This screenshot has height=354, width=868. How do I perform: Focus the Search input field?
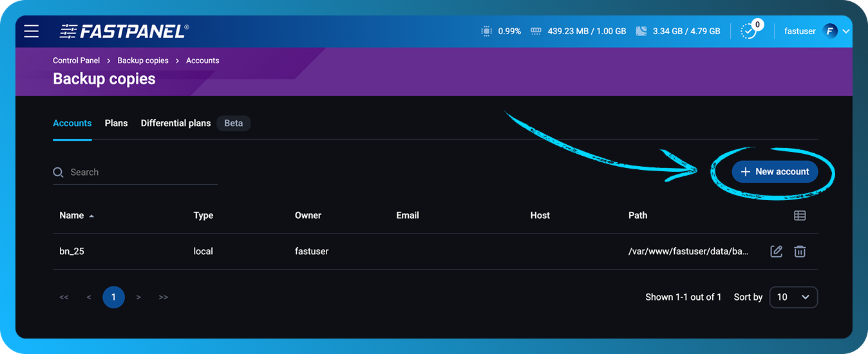[142, 172]
